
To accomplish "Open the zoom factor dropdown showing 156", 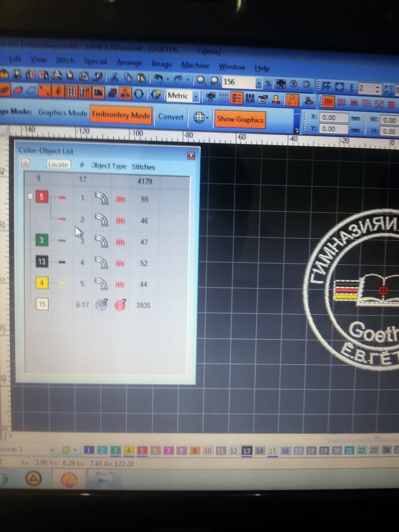I will tap(259, 83).
